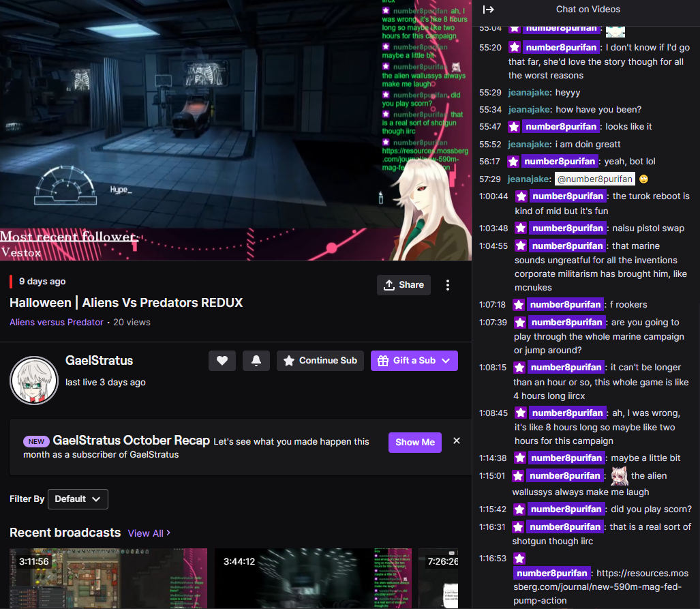
Task: Jump to the 55:29 chat timestamp
Action: (490, 93)
